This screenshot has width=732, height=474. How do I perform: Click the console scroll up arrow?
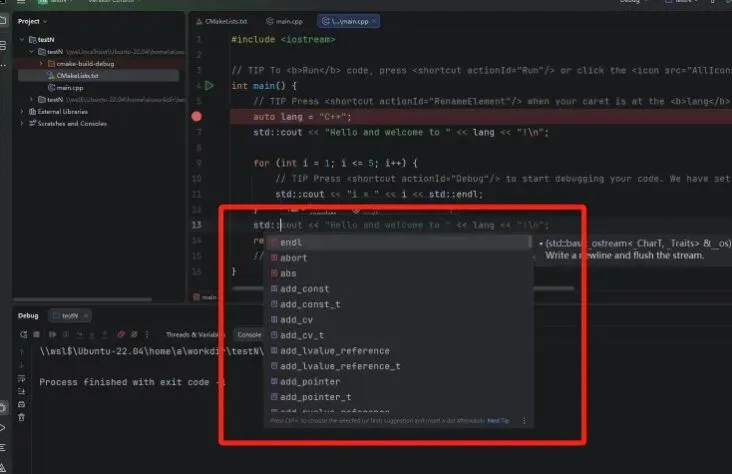[21, 352]
